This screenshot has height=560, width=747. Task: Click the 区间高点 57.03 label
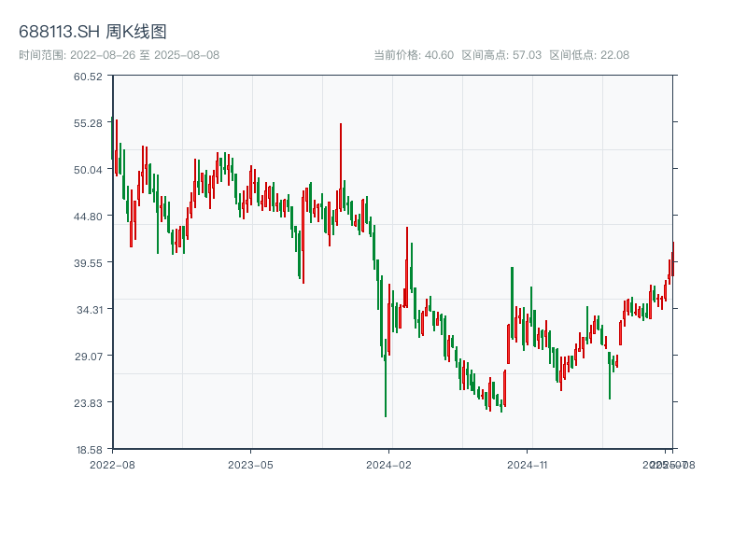(x=501, y=55)
